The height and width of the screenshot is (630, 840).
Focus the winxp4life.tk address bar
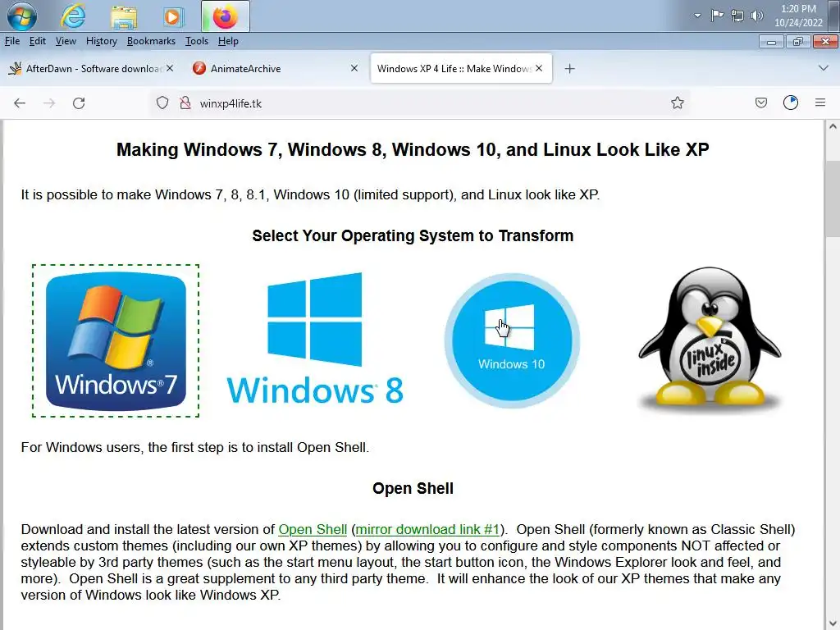coord(421,103)
